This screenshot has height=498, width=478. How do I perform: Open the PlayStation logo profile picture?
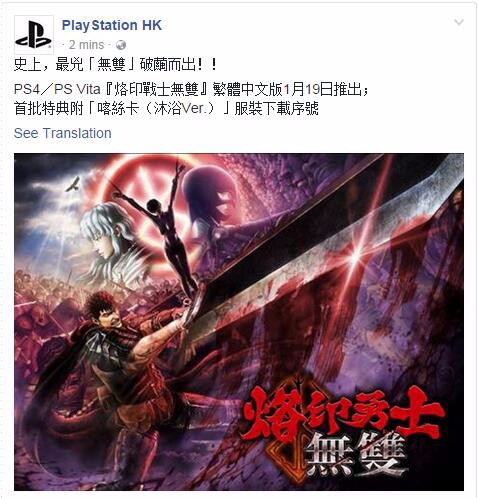pos(34,35)
